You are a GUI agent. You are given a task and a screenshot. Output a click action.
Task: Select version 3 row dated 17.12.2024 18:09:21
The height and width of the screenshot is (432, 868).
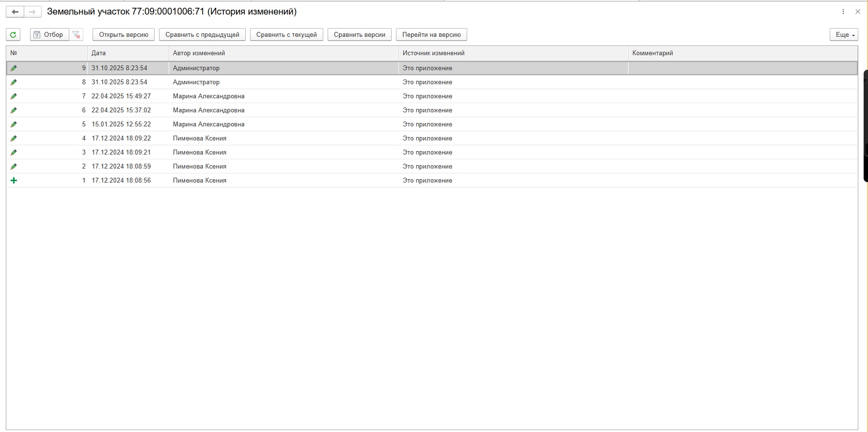(x=432, y=153)
